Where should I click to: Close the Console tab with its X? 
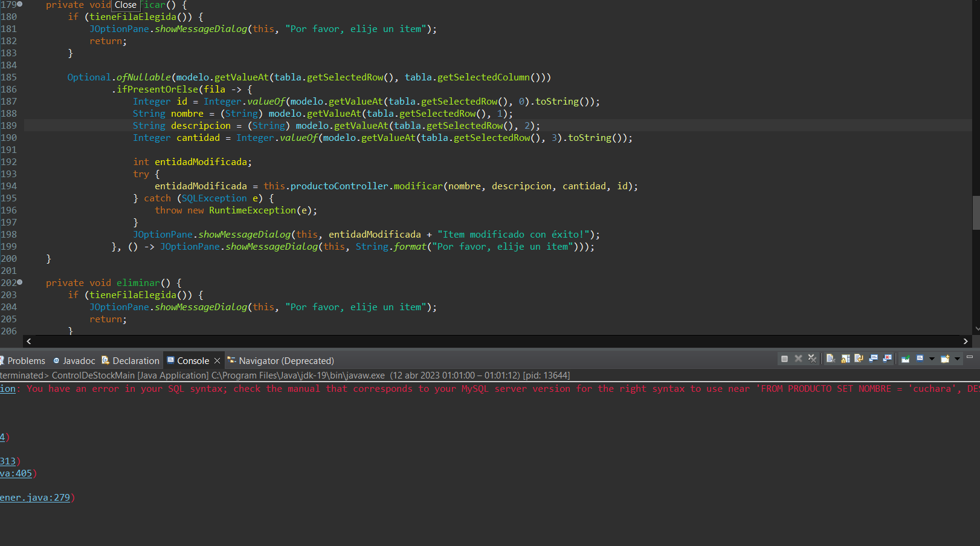click(x=218, y=361)
